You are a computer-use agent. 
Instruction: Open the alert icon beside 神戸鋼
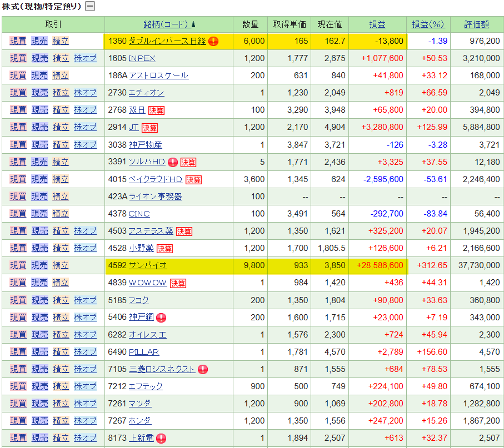click(161, 318)
